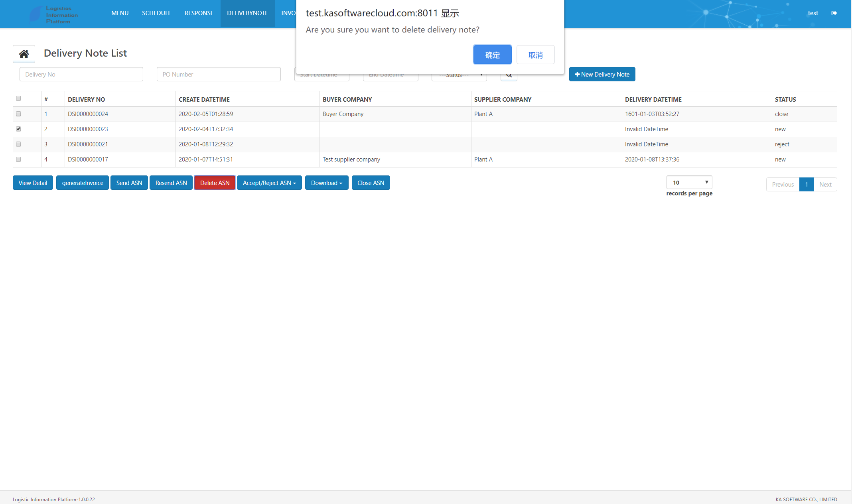Confirm deletion with the 确定 button

(492, 55)
